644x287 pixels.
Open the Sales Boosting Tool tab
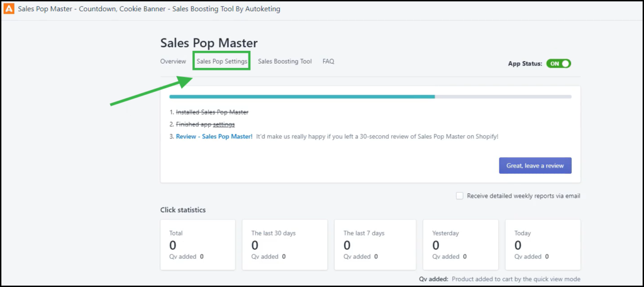pos(285,61)
